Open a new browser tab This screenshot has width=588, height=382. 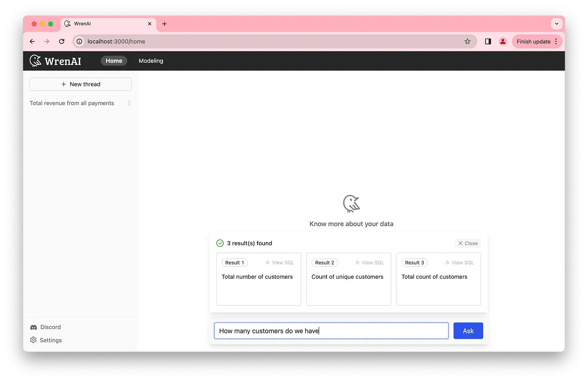(164, 24)
